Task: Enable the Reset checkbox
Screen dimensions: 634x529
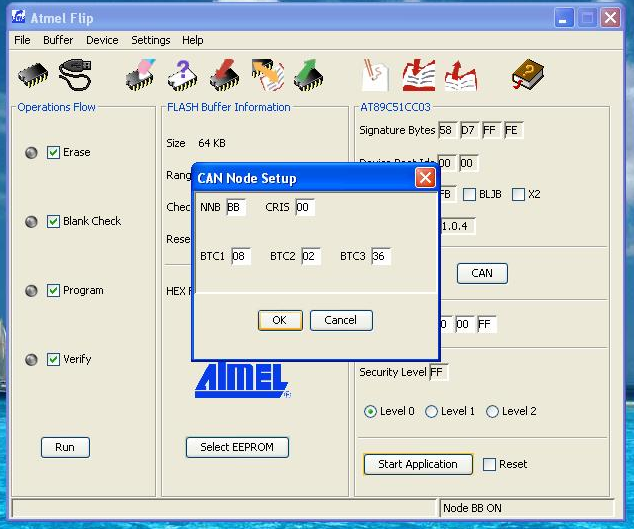Action: pyautogui.click(x=489, y=465)
